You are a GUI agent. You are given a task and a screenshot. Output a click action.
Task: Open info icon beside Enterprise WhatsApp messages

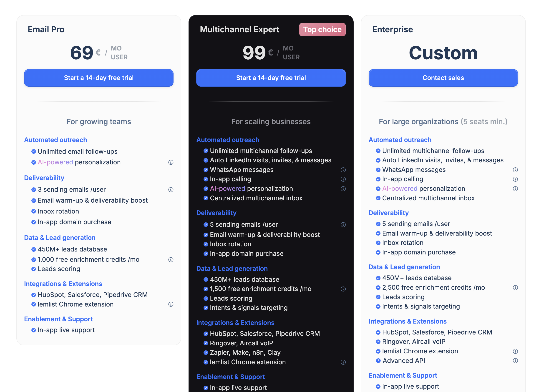[x=515, y=170]
